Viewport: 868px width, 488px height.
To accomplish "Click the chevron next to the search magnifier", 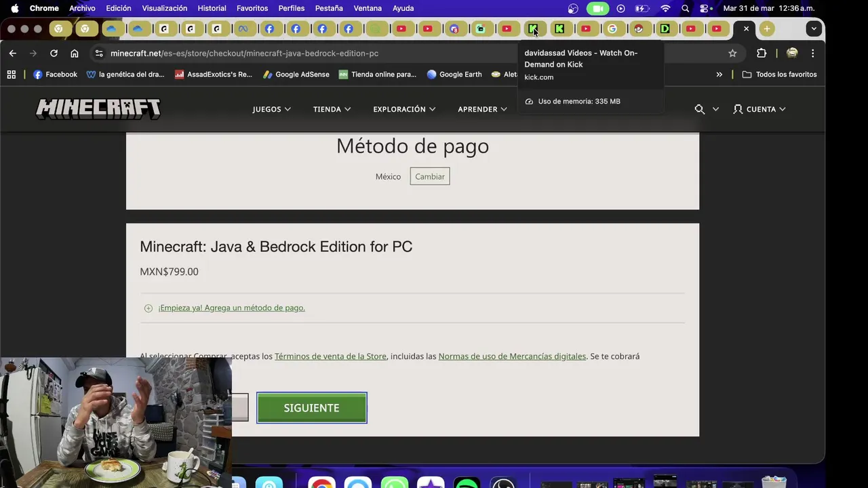I will 715,109.
